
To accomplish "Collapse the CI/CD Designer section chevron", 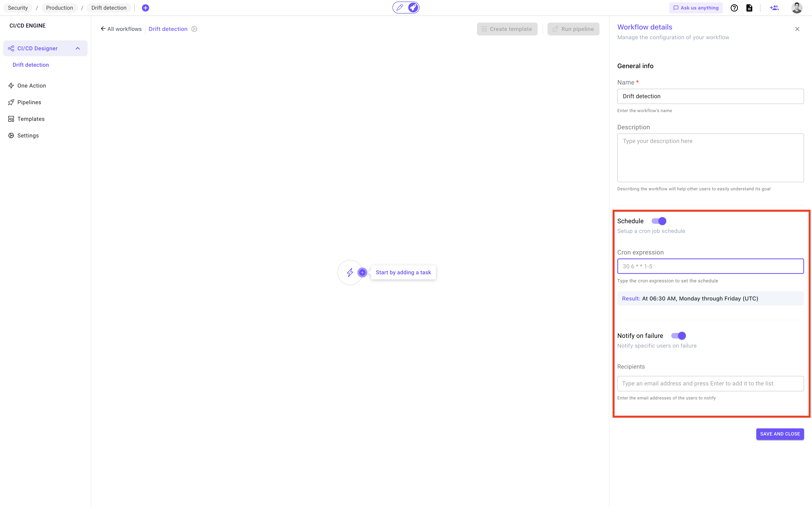I will [x=78, y=48].
